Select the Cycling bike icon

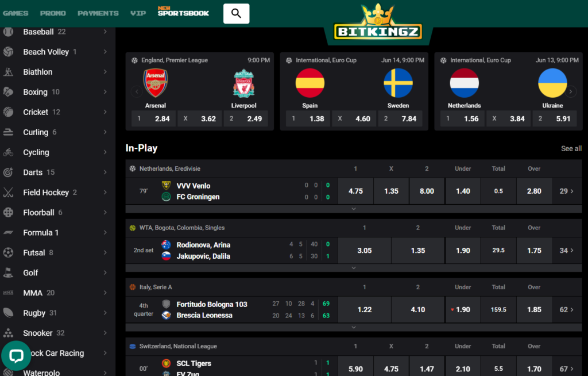pos(8,152)
